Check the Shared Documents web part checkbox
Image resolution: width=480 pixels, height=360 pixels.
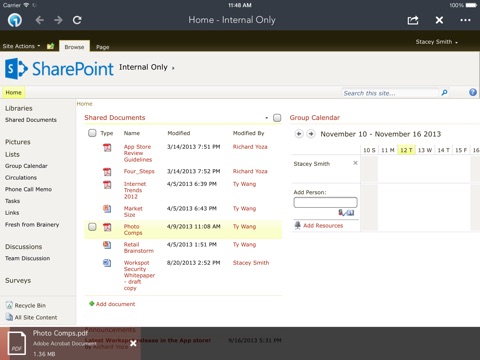pos(277,118)
